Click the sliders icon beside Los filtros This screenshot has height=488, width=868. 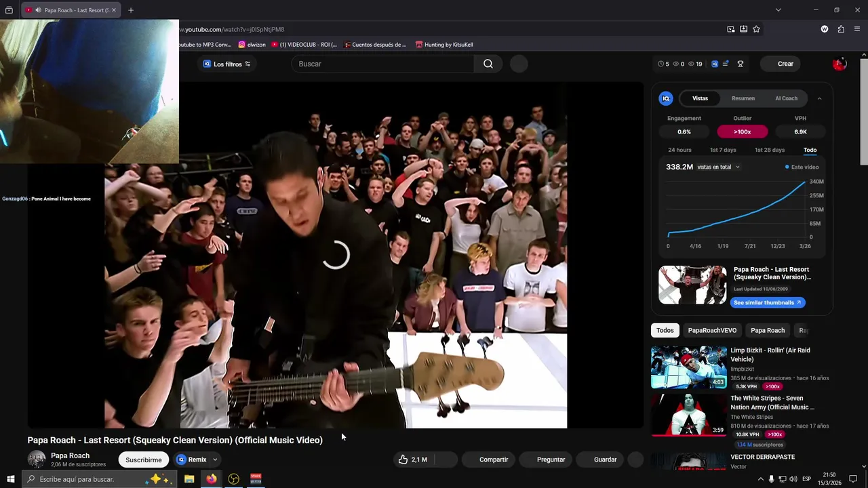click(248, 64)
